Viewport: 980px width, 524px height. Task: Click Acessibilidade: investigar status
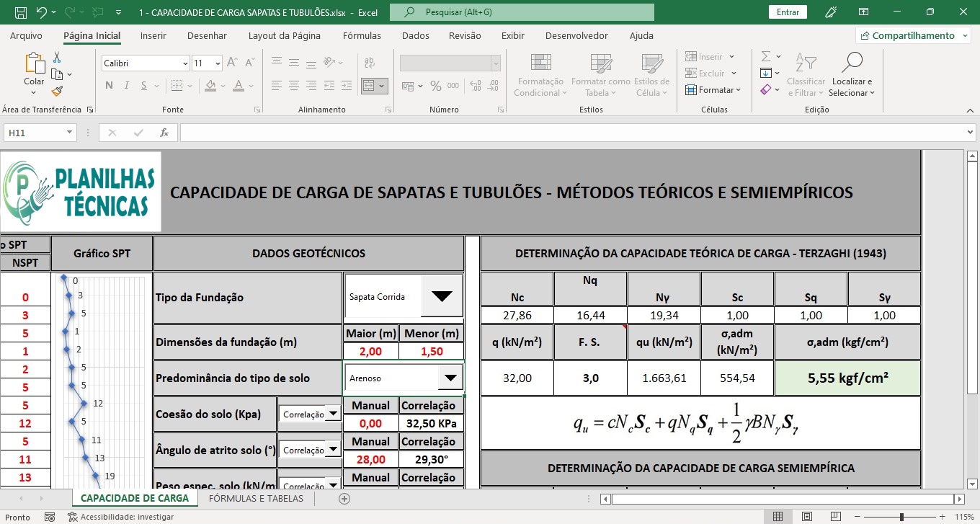pos(121,517)
